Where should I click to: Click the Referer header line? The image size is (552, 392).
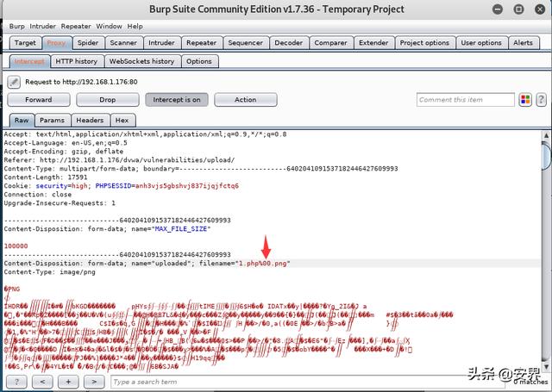[119, 160]
